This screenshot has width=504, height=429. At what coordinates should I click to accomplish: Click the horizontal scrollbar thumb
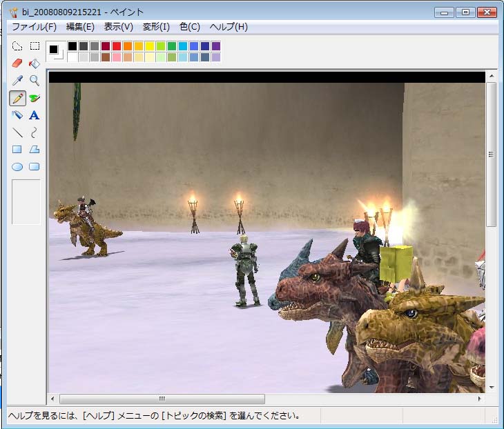pyautogui.click(x=162, y=399)
